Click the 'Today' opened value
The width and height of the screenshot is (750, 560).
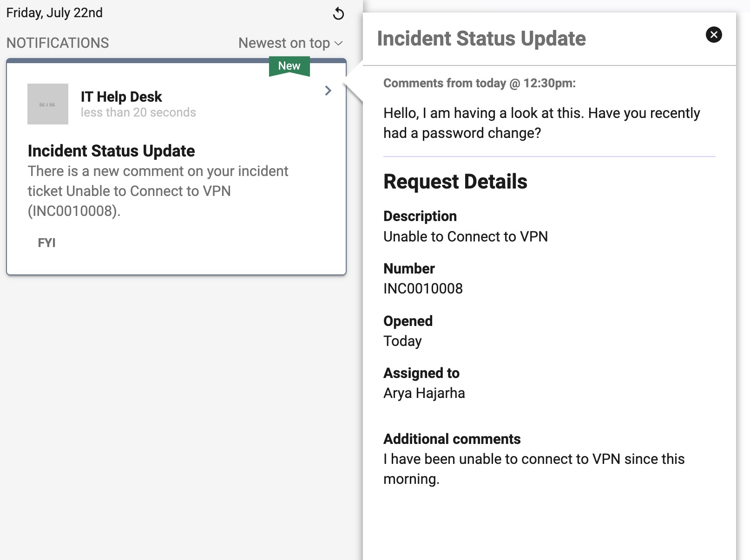pyautogui.click(x=402, y=341)
